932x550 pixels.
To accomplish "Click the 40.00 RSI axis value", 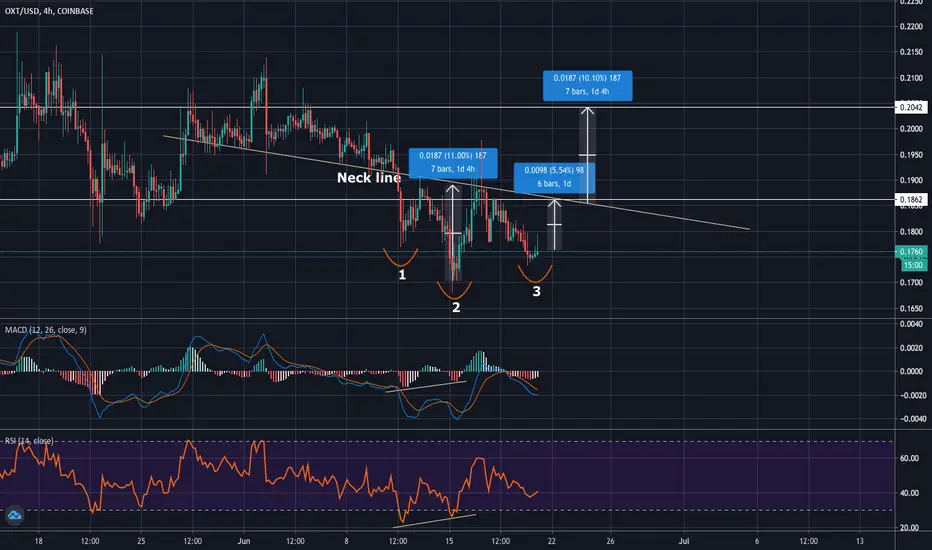I will (909, 493).
